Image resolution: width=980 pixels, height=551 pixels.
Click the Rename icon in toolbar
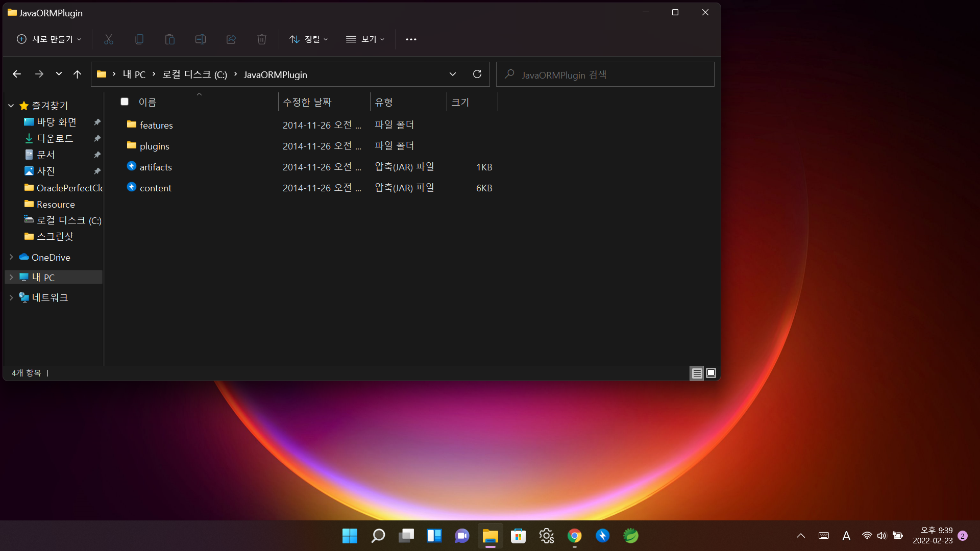pyautogui.click(x=201, y=39)
